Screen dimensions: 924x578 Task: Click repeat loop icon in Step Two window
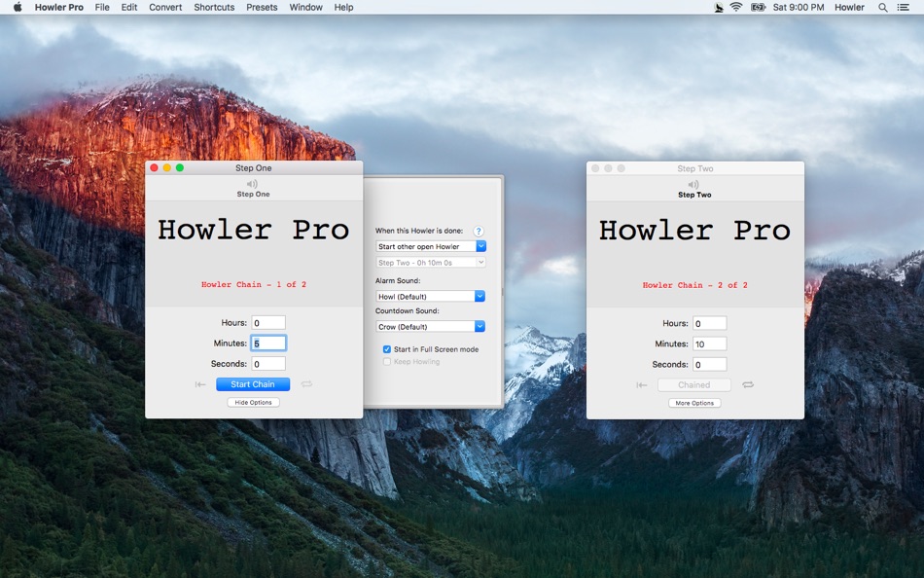[748, 384]
